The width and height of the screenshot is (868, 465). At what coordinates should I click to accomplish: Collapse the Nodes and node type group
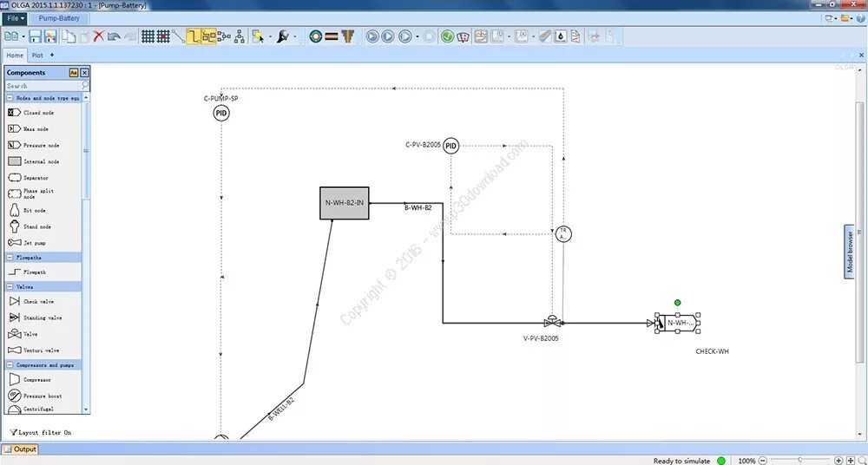(x=10, y=98)
